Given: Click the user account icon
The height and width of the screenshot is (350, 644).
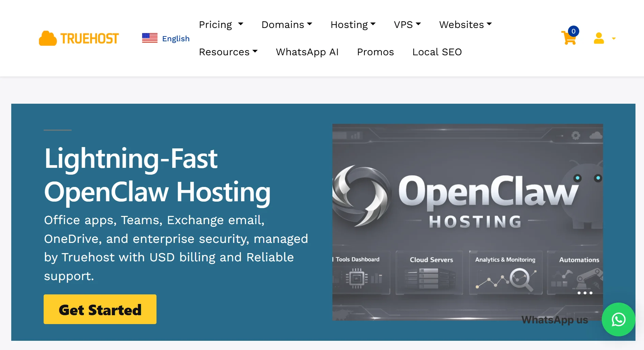Looking at the screenshot, I should point(599,38).
